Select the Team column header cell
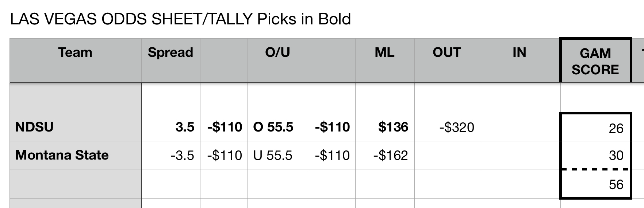Viewport: 644px width, 208px height. 75,53
